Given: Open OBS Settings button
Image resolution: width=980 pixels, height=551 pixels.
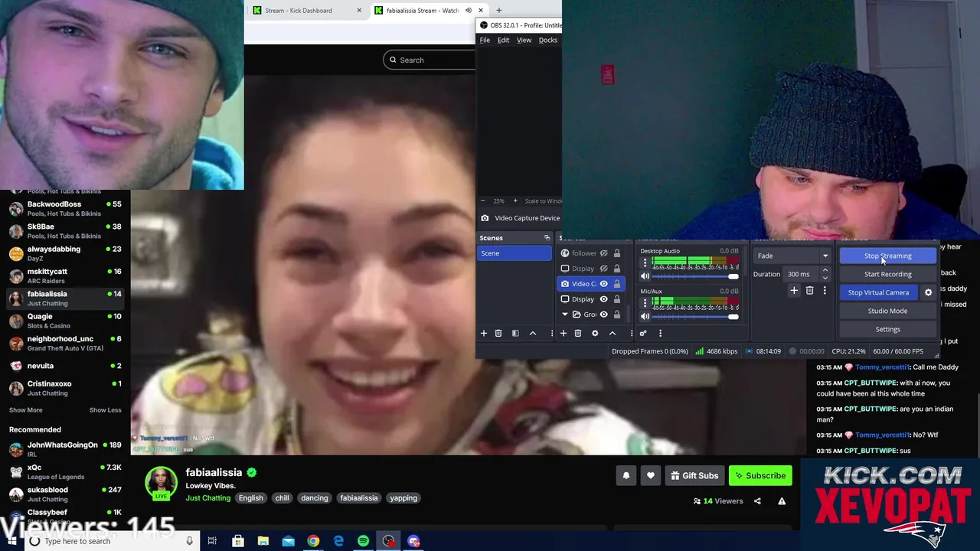Looking at the screenshot, I should coord(887,329).
